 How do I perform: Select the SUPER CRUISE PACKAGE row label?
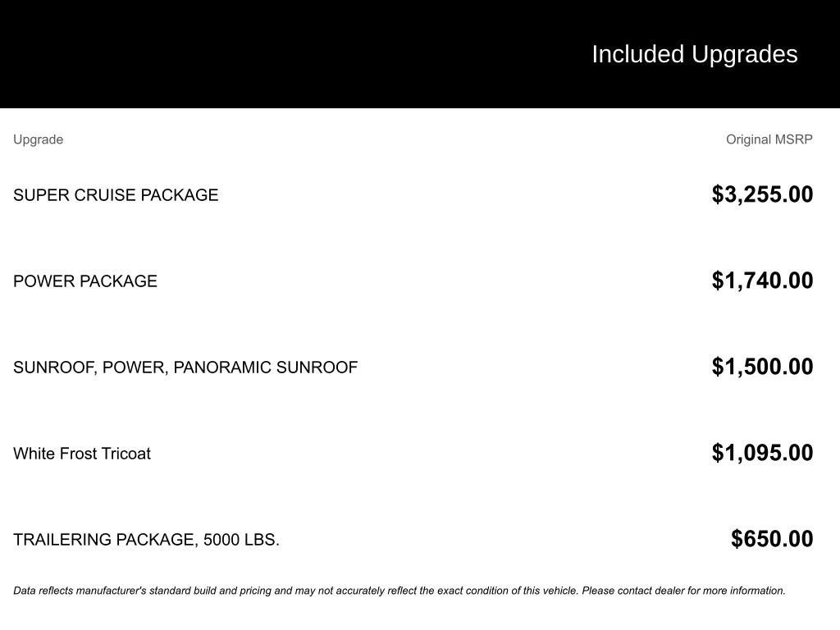(116, 195)
